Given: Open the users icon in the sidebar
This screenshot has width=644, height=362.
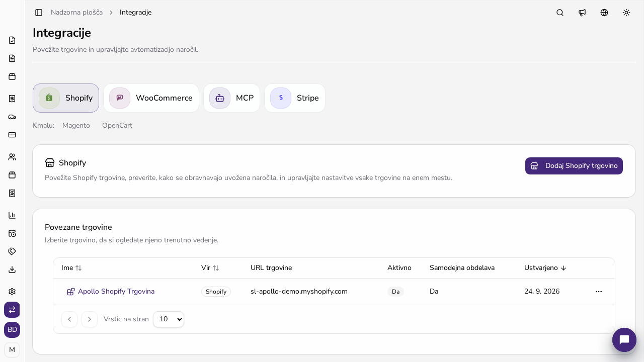Looking at the screenshot, I should click(12, 157).
